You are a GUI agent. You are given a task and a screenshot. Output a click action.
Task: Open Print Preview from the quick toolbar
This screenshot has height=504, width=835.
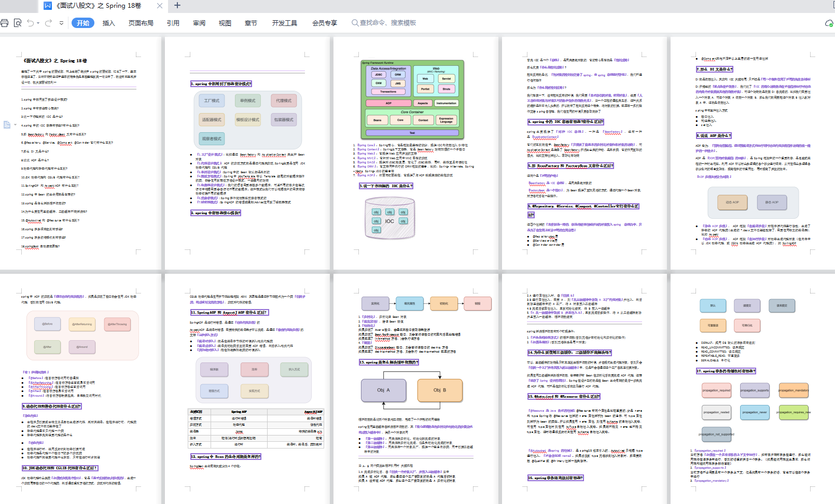(18, 23)
